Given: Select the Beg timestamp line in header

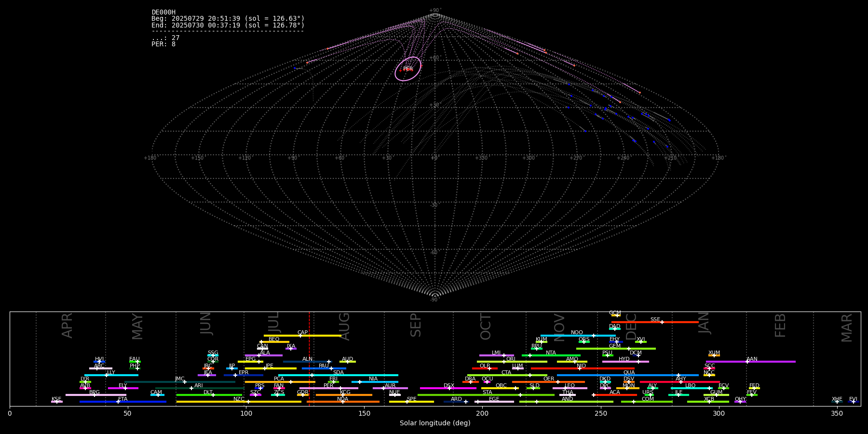Looking at the screenshot, I should pyautogui.click(x=228, y=19).
